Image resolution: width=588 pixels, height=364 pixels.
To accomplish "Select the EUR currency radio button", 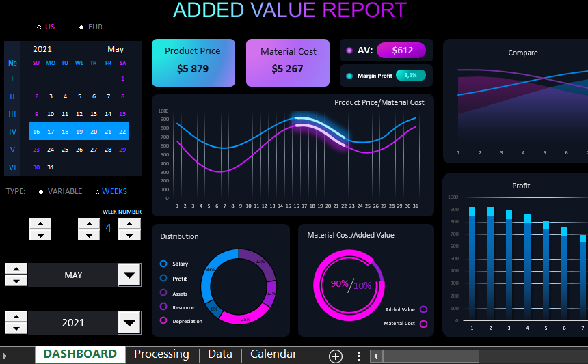I will [81, 27].
